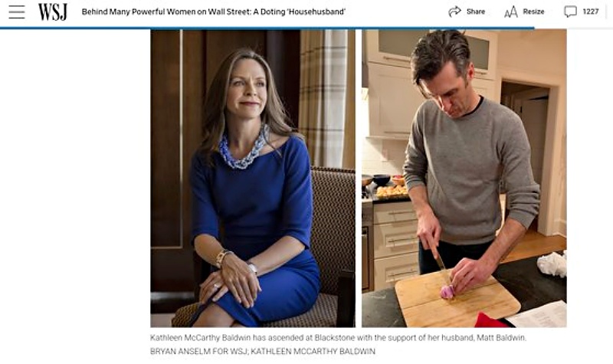This screenshot has width=613, height=364.
Task: Click the wooden cutting board in right photo
Action: click(457, 299)
